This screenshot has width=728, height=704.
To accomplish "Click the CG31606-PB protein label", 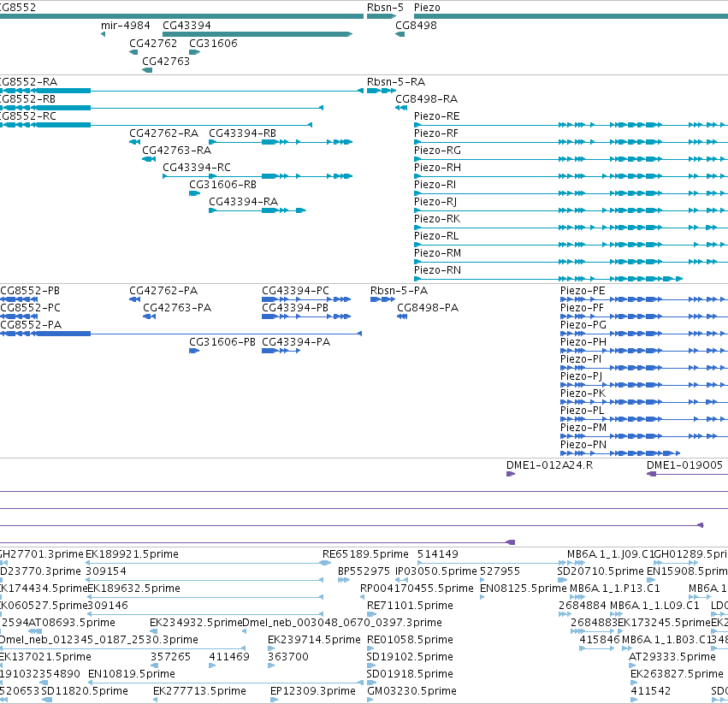I will pos(222,342).
